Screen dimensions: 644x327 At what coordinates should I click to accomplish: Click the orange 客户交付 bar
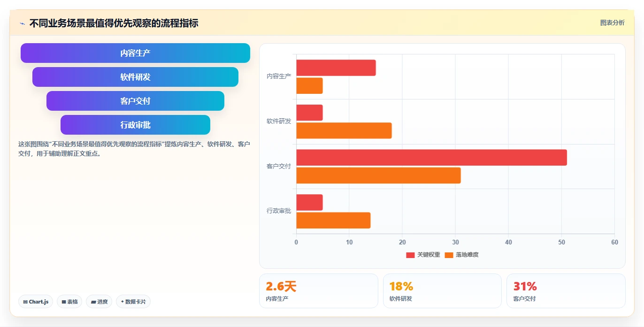click(x=378, y=175)
